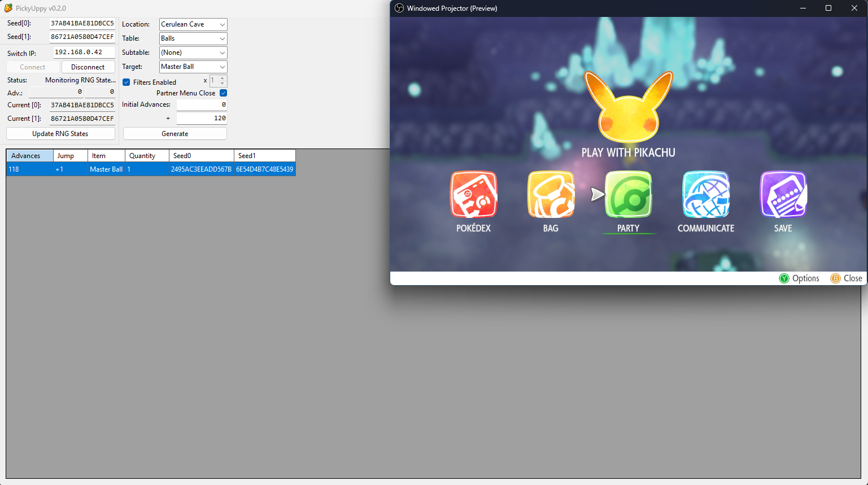Viewport: 868px width, 485px height.
Task: Click the Update RNG States button
Action: pyautogui.click(x=60, y=134)
